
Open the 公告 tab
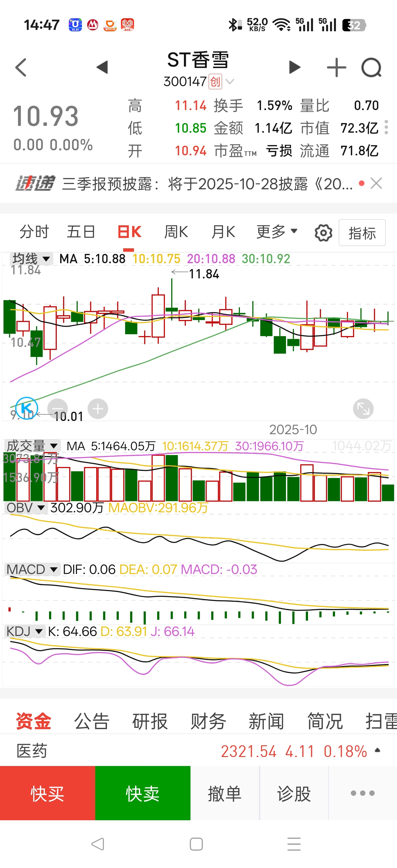tap(92, 721)
